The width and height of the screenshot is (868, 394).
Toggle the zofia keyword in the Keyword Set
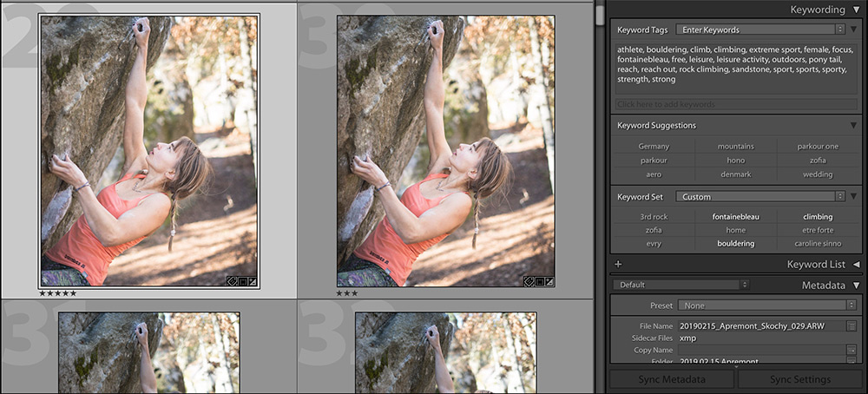click(x=654, y=230)
